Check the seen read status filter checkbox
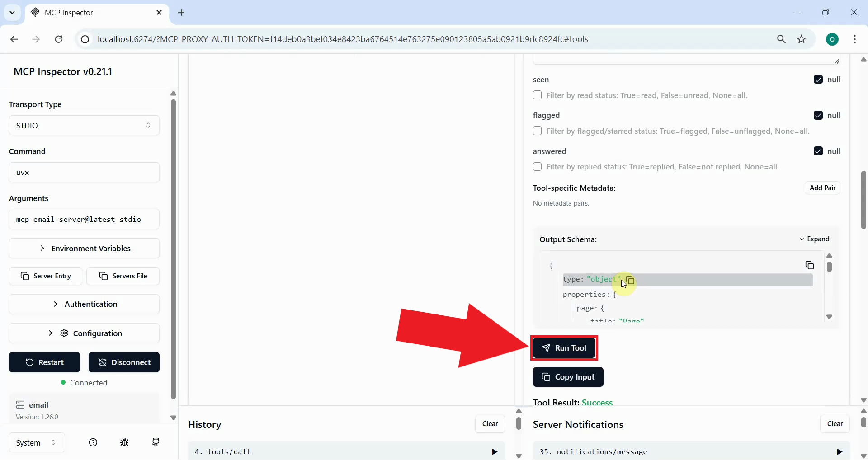This screenshot has width=868, height=460. pos(537,95)
